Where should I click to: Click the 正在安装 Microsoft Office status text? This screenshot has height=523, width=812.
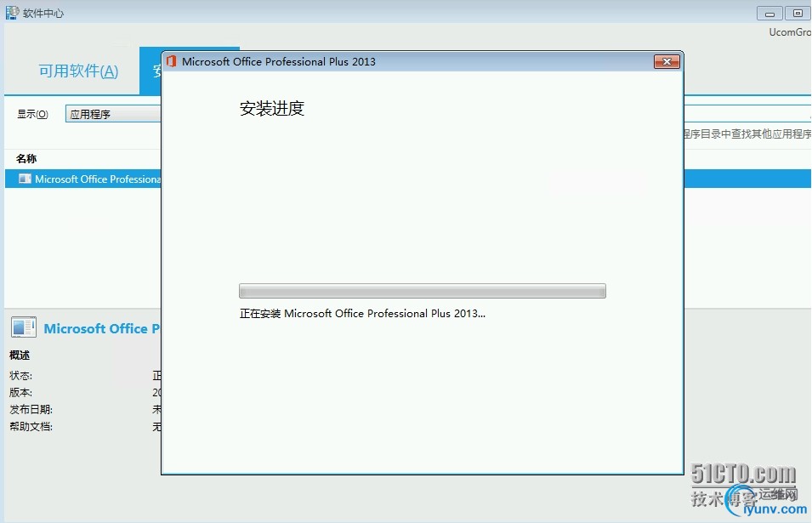coord(362,313)
